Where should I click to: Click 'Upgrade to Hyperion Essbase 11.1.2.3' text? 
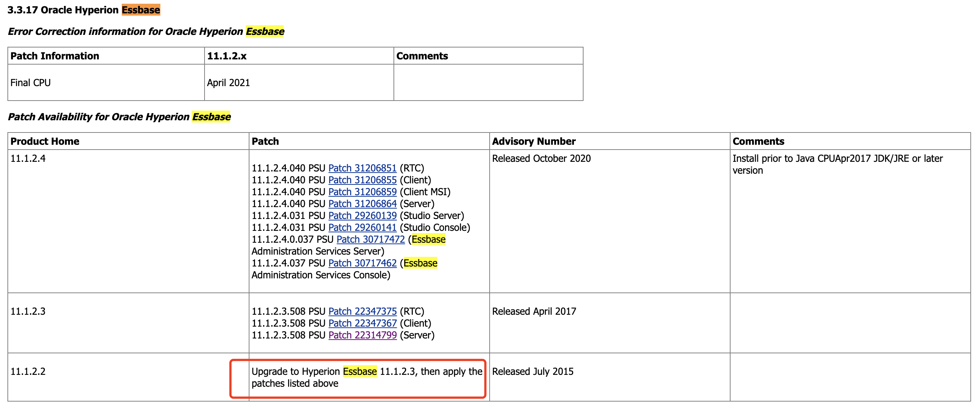(x=367, y=377)
